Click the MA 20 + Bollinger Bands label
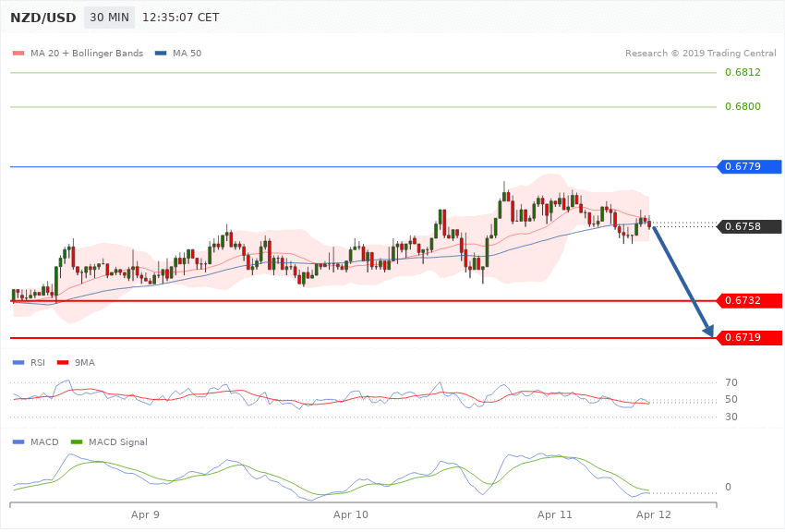This screenshot has width=785, height=532. [x=87, y=53]
